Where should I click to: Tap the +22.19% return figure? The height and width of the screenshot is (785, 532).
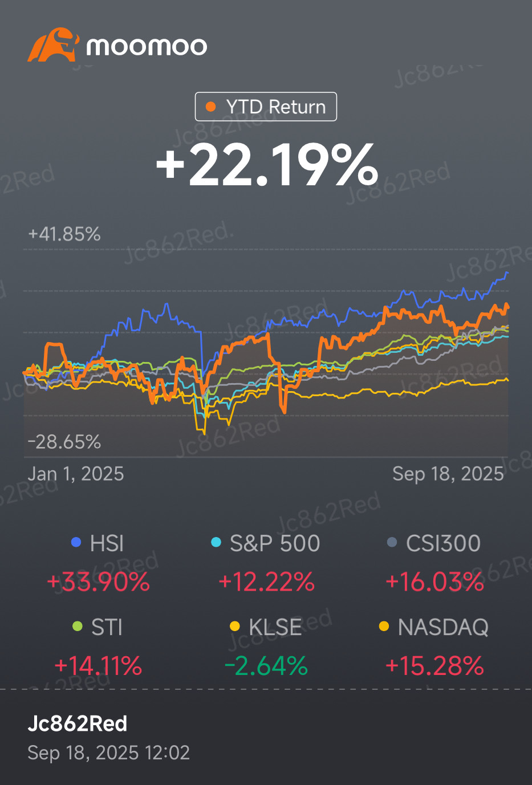267,165
